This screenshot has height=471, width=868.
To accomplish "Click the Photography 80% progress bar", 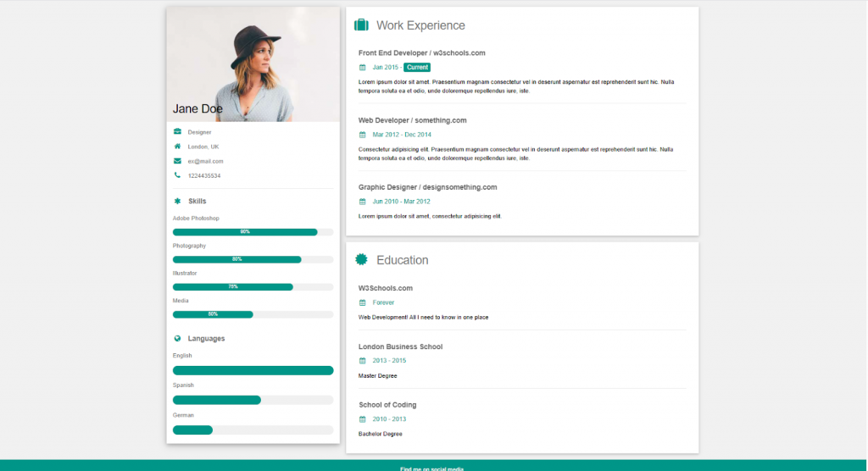I will tap(253, 259).
